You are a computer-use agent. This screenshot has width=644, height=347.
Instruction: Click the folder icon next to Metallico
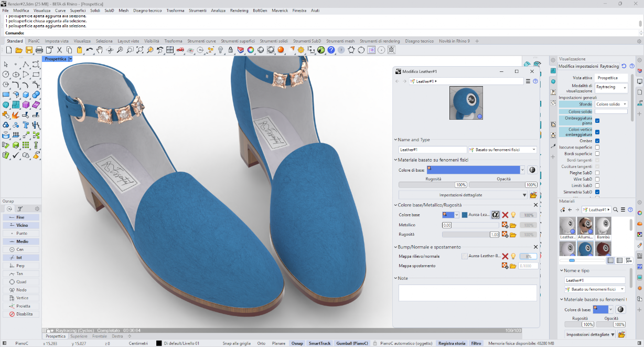(x=513, y=225)
